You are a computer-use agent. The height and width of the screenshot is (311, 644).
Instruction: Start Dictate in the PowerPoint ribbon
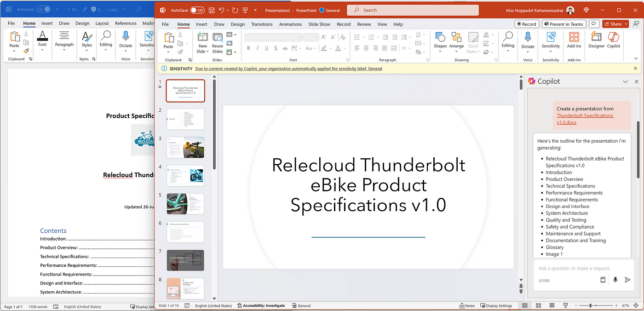(528, 40)
